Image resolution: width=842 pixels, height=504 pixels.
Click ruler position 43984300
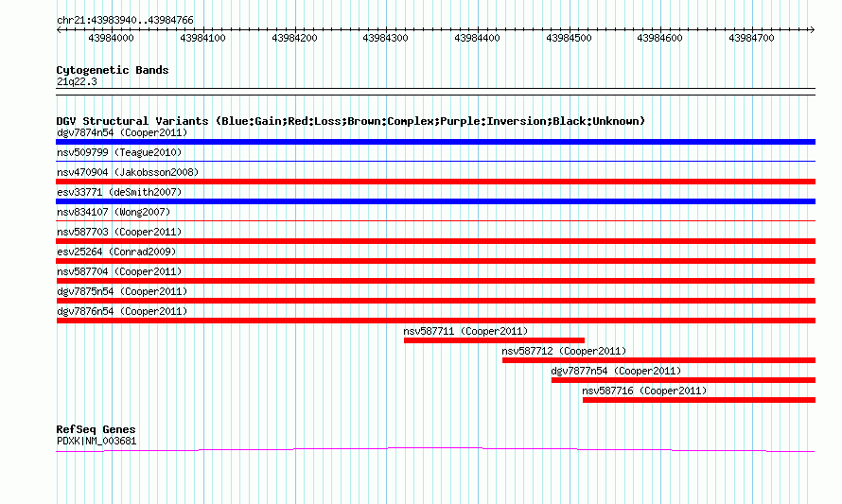pos(386,38)
